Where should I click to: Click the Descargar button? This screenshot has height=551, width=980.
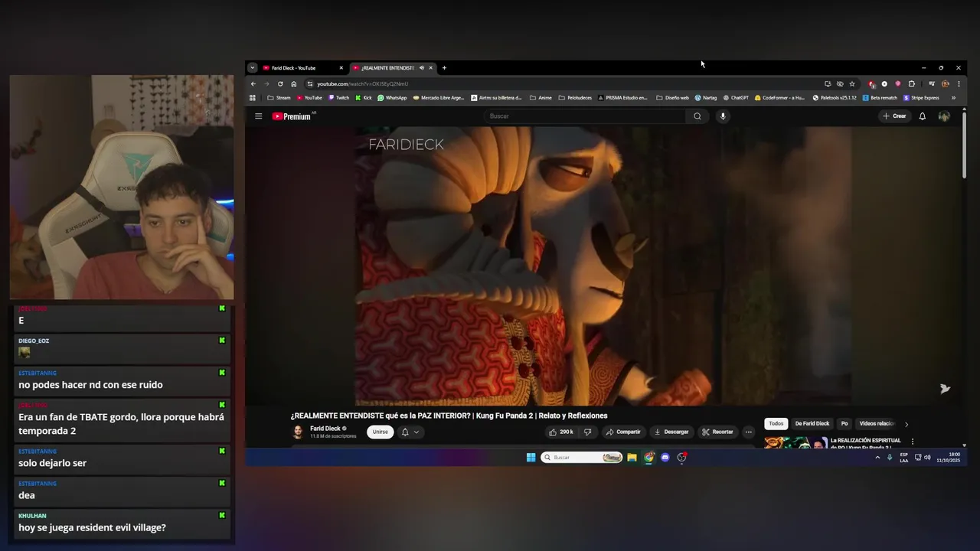click(671, 432)
